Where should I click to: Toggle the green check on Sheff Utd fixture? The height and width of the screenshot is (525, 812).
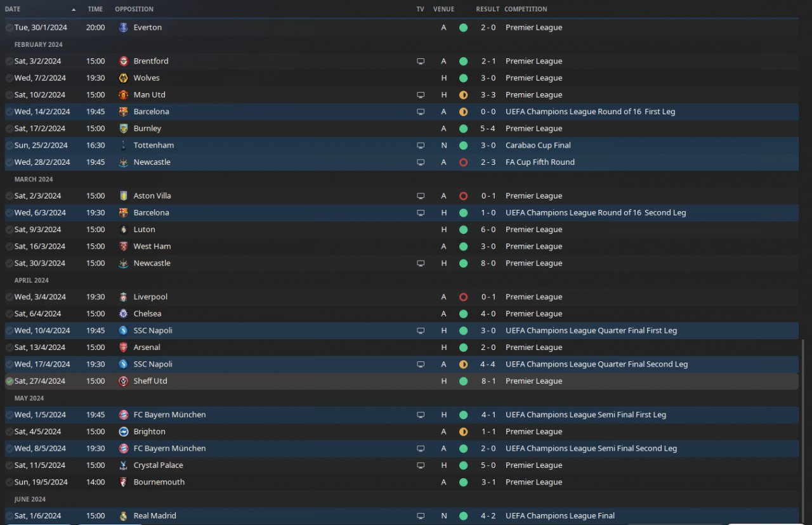coord(9,381)
